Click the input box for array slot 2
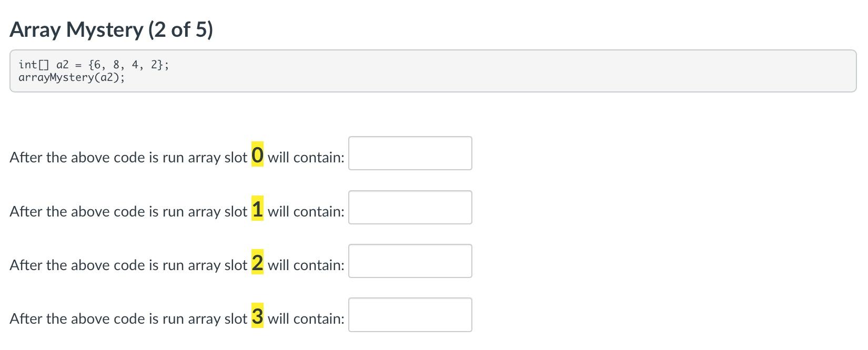 point(410,261)
